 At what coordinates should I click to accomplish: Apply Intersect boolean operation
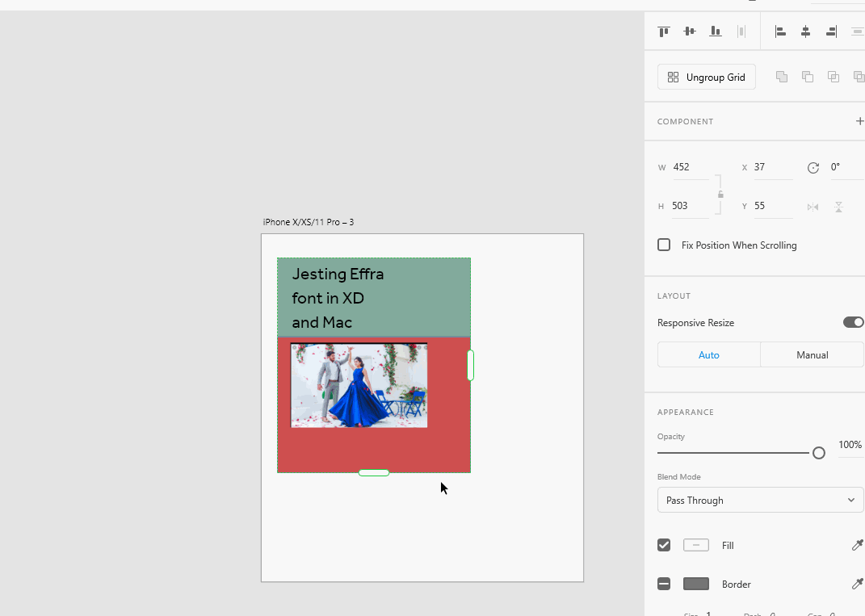(x=834, y=77)
